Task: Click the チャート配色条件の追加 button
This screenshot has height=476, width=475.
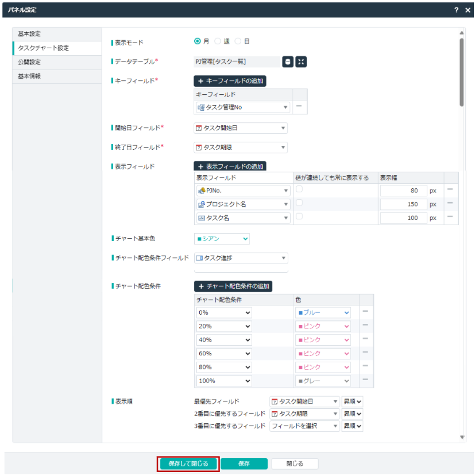Action: pos(233,286)
